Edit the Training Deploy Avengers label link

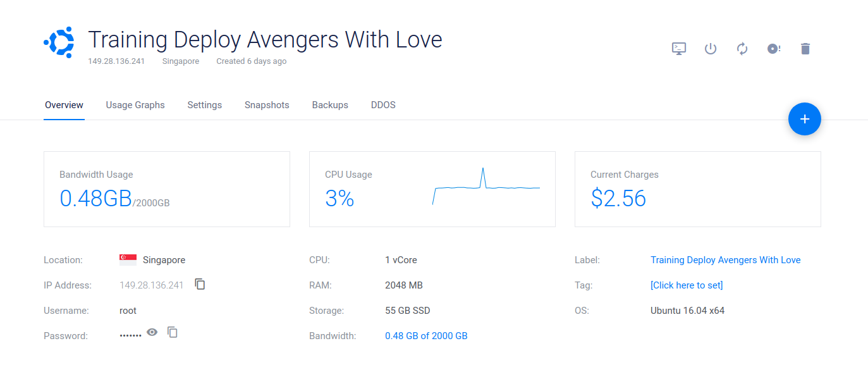[725, 260]
